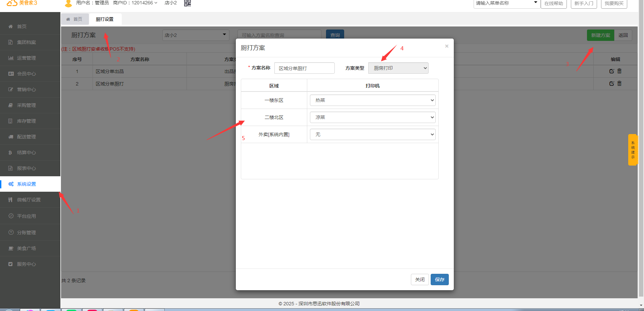Expand printer dropdown for 一楼东区

tap(372, 100)
